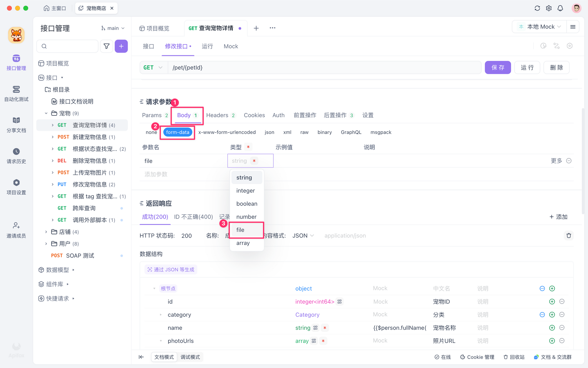
Task: Remove the id field row
Action: (562, 301)
